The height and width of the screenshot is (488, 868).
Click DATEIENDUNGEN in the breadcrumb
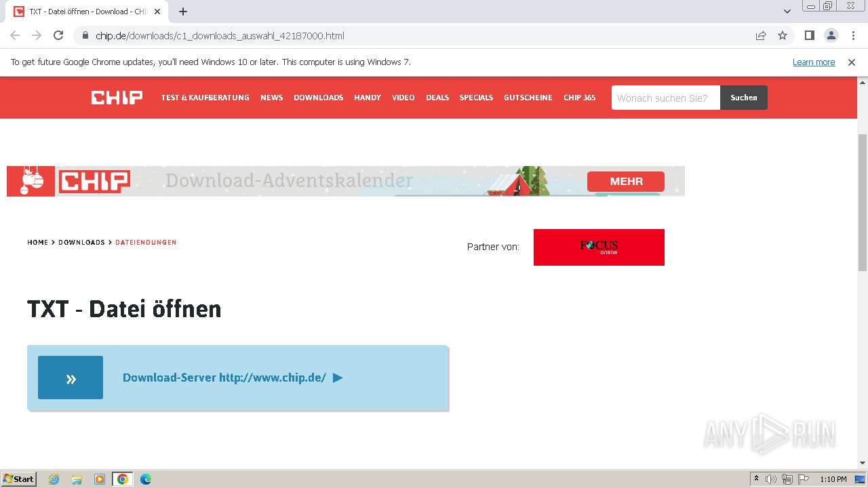(146, 242)
